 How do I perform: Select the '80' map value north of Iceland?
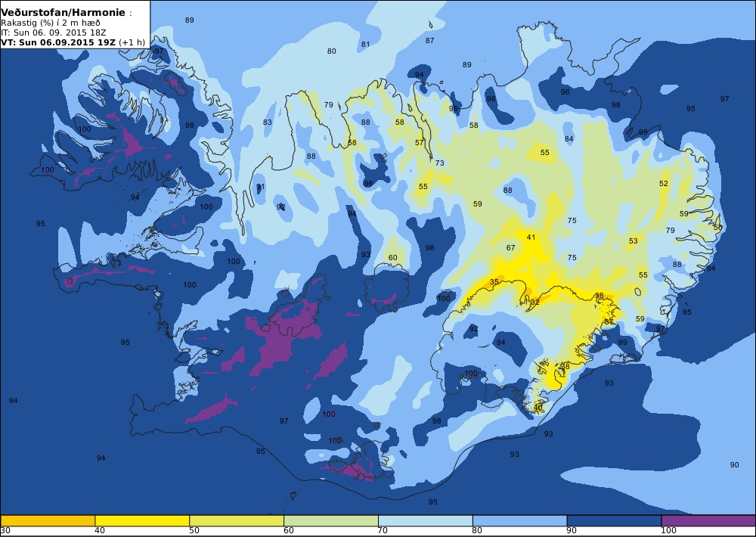tap(331, 51)
